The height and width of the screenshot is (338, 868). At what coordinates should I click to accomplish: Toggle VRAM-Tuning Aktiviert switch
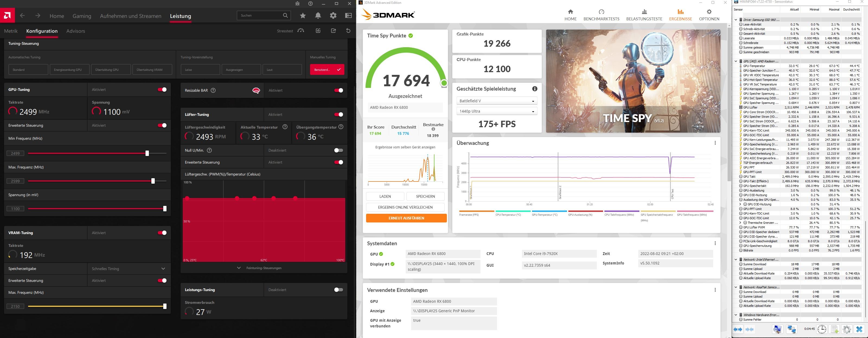tap(162, 233)
